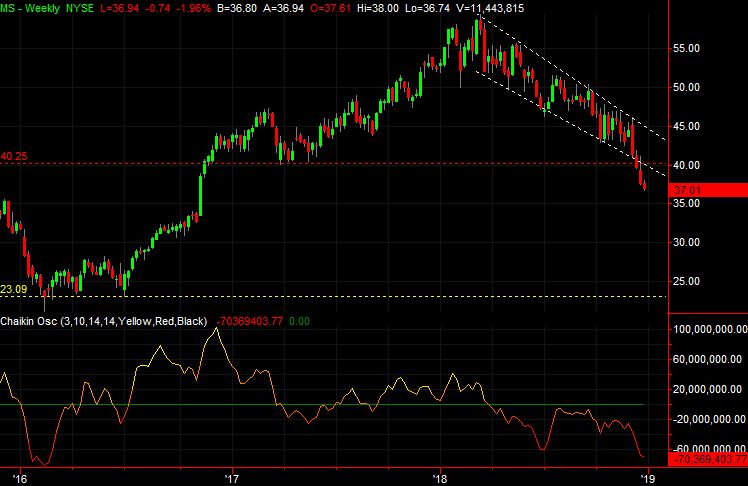Click the bid value B=36.80

click(237, 8)
